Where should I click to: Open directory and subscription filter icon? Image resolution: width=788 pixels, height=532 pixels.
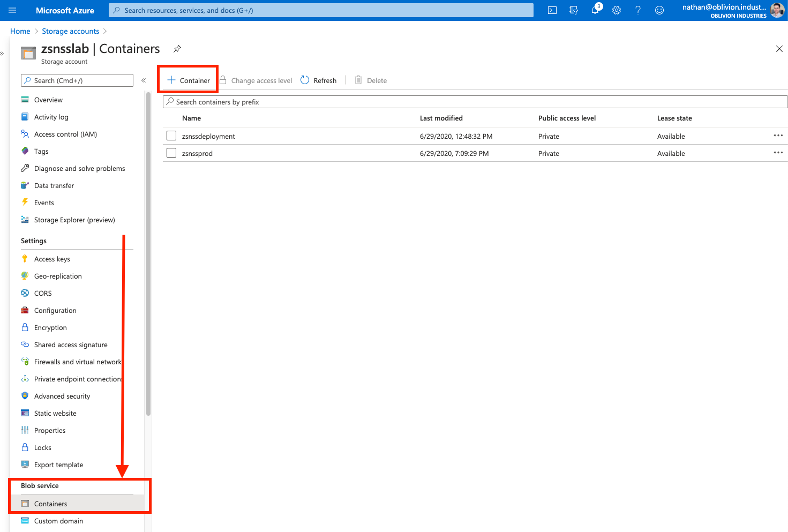pos(574,10)
